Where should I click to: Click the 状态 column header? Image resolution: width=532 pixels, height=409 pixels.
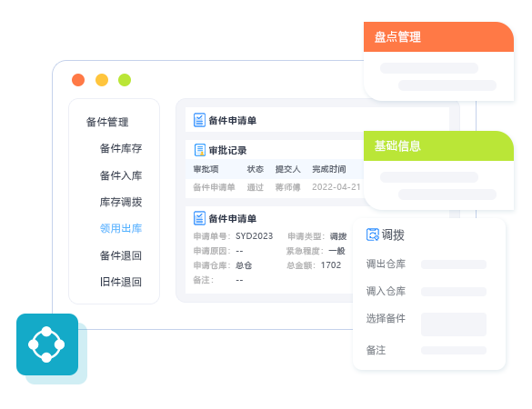pyautogui.click(x=256, y=169)
